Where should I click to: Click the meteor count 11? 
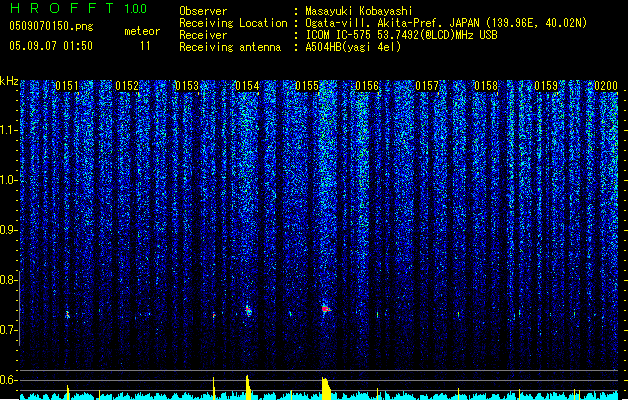[x=145, y=46]
